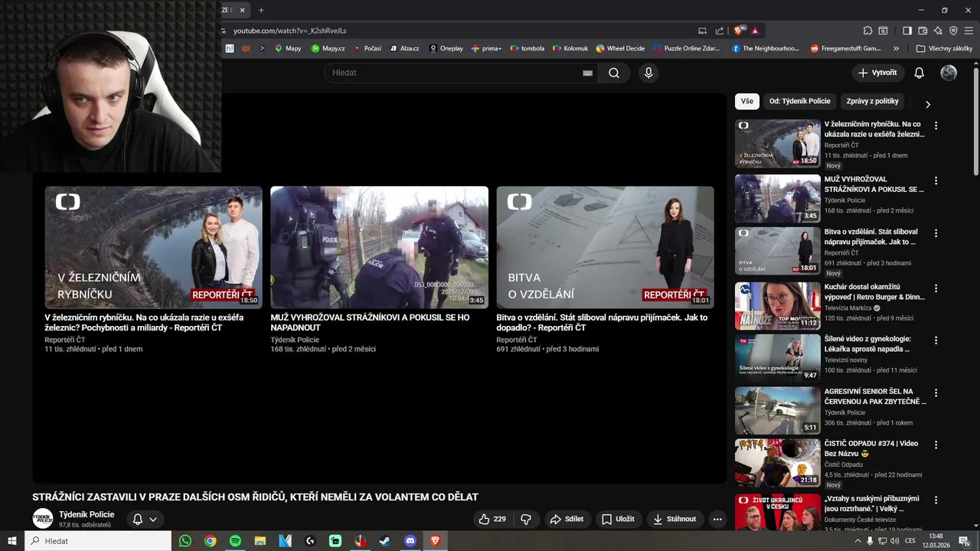Image resolution: width=980 pixels, height=551 pixels.
Task: Open the 'Alza.cz' bookmark
Action: point(404,48)
